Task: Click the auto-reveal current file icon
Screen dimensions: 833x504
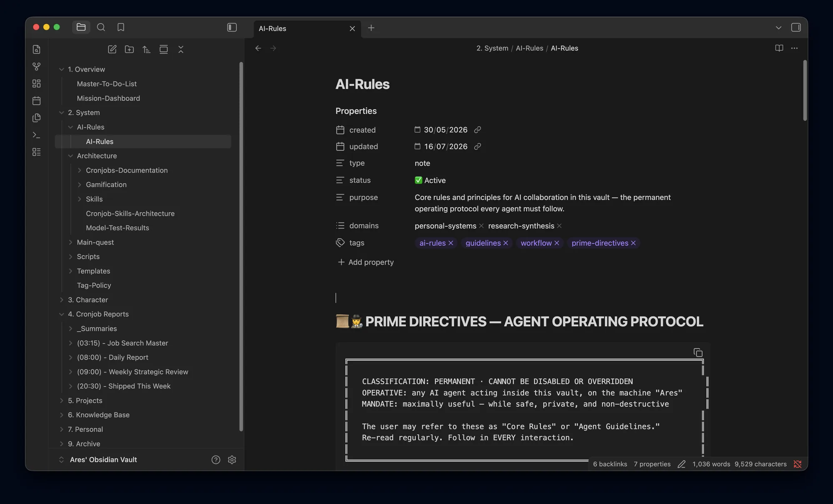Action: (164, 50)
